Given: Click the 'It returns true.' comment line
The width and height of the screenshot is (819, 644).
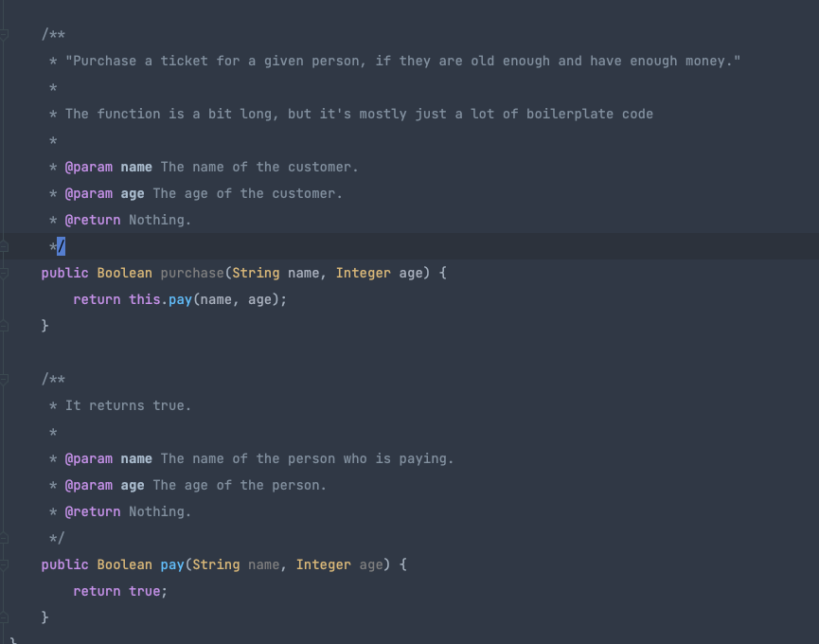Looking at the screenshot, I should (x=127, y=405).
